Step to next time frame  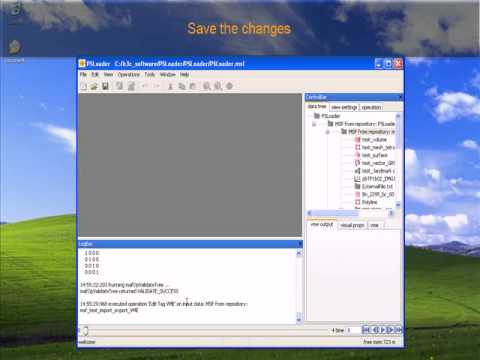[x=390, y=330]
